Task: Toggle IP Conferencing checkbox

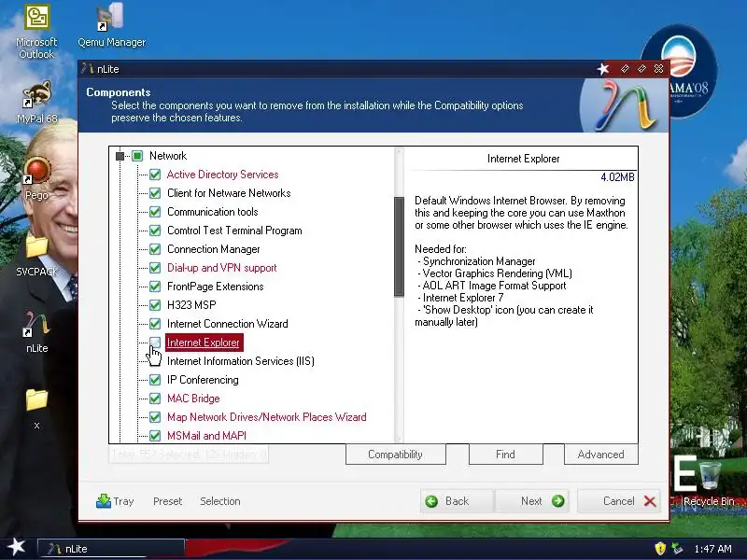Action: point(155,380)
